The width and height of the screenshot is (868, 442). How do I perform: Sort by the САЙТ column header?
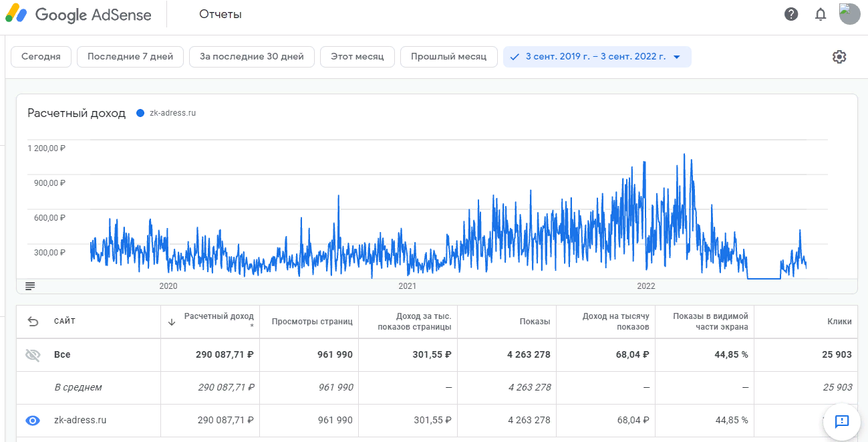coord(65,322)
